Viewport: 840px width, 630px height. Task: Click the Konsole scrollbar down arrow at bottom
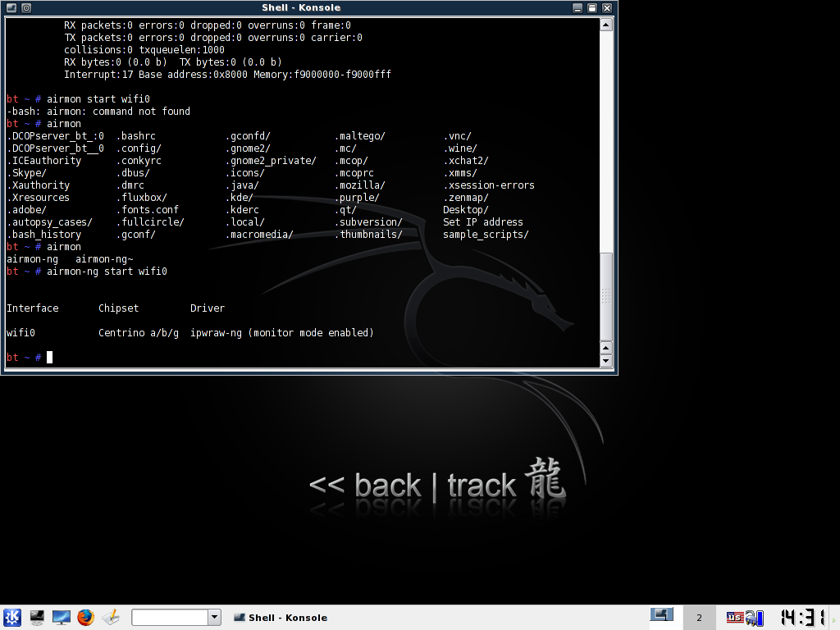coord(606,361)
